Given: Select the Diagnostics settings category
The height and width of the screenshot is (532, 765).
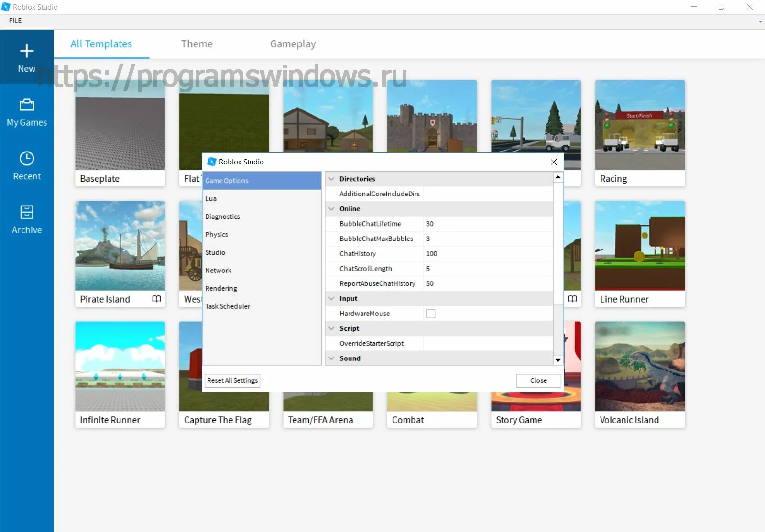Looking at the screenshot, I should (x=262, y=217).
